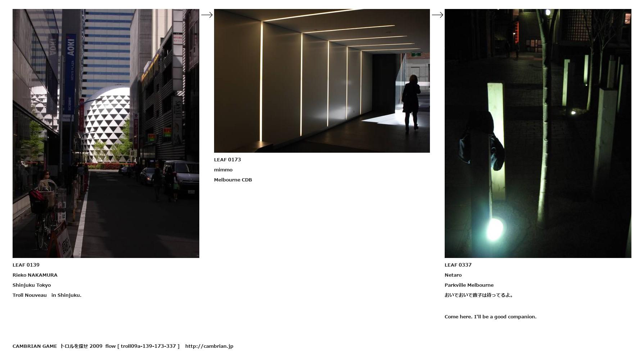Click the arrow before the night photo

click(x=437, y=15)
